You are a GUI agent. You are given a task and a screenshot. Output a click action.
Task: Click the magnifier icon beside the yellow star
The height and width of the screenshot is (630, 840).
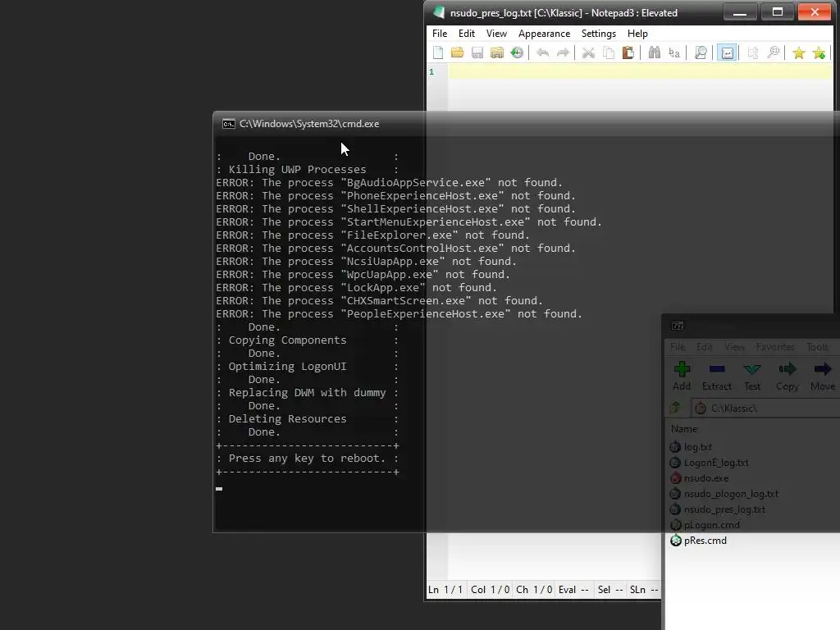(773, 52)
